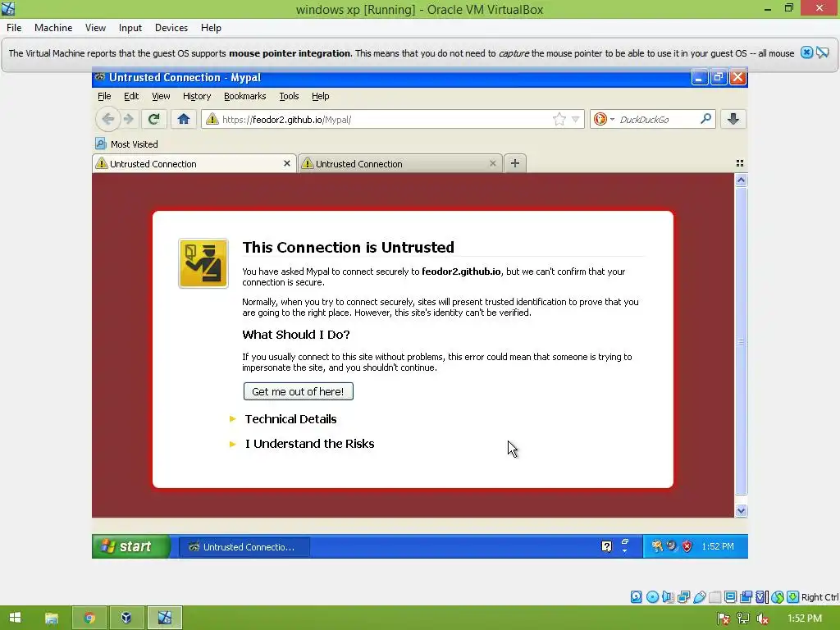Viewport: 840px width, 630px height.
Task: Open the address bar history dropdown
Action: click(575, 120)
